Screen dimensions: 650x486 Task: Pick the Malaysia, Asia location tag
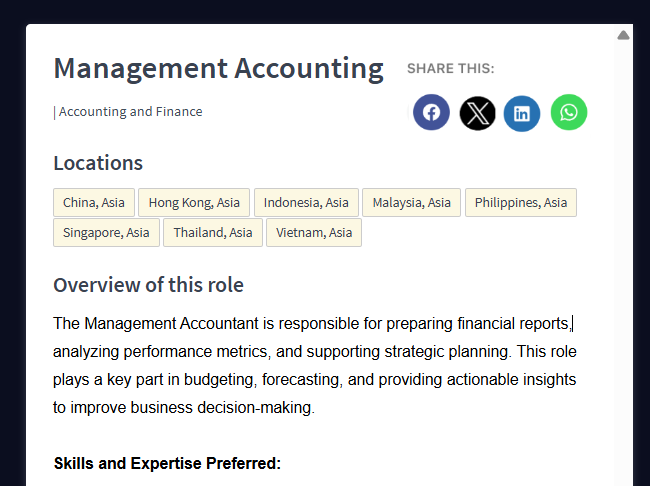(x=411, y=203)
